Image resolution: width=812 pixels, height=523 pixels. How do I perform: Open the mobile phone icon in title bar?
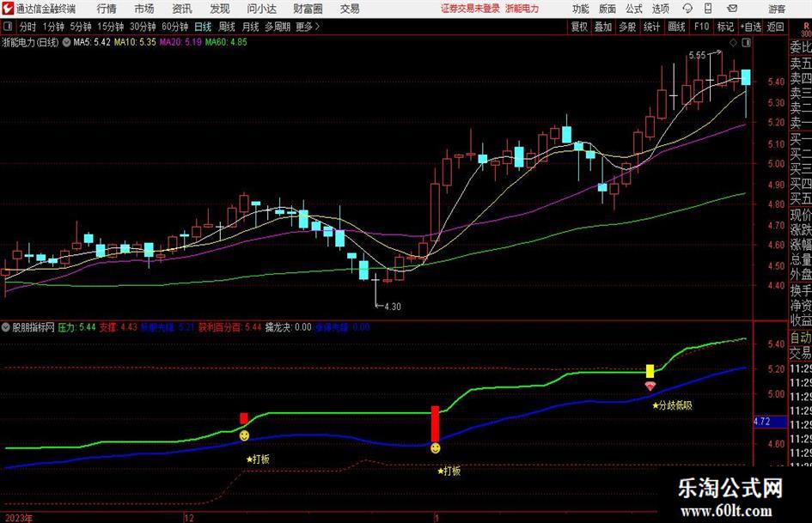point(708,9)
